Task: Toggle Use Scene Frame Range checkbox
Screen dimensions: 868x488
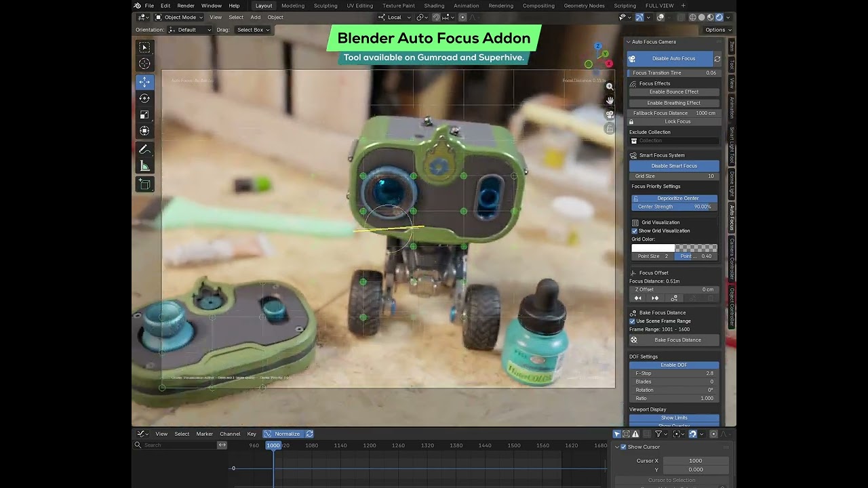Action: pos(633,321)
